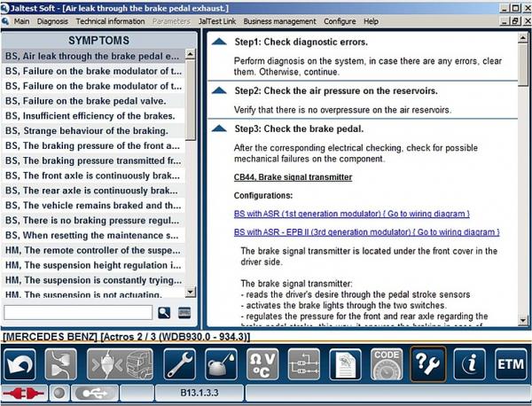This screenshot has height=406, width=532.
Task: Collapse Step1 Check diagnostic errors triangle
Action: pos(219,42)
